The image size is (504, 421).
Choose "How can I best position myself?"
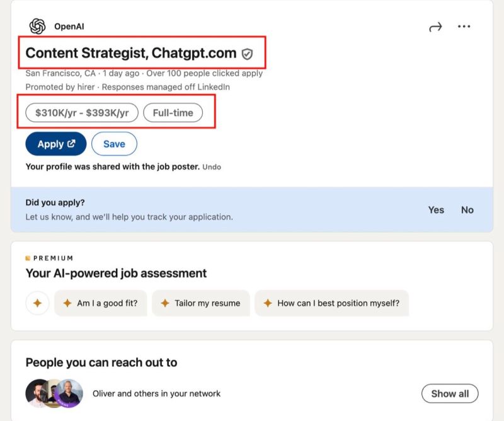pyautogui.click(x=331, y=303)
